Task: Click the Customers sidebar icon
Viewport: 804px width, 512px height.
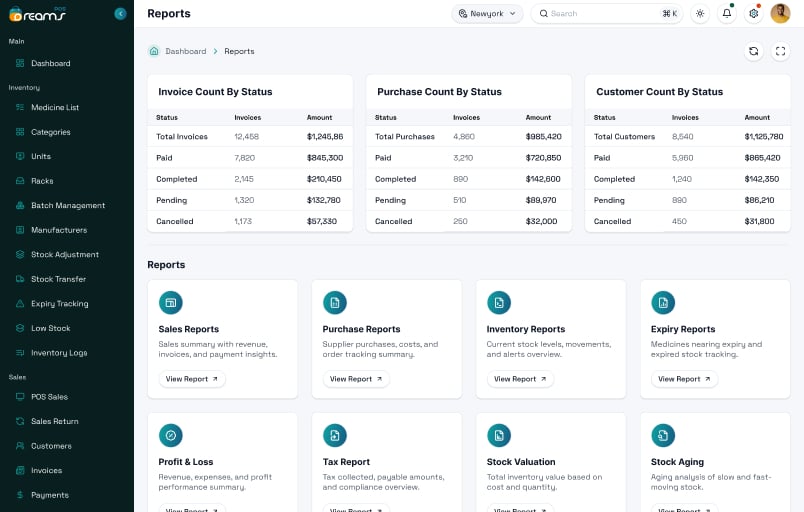Action: click(x=20, y=446)
